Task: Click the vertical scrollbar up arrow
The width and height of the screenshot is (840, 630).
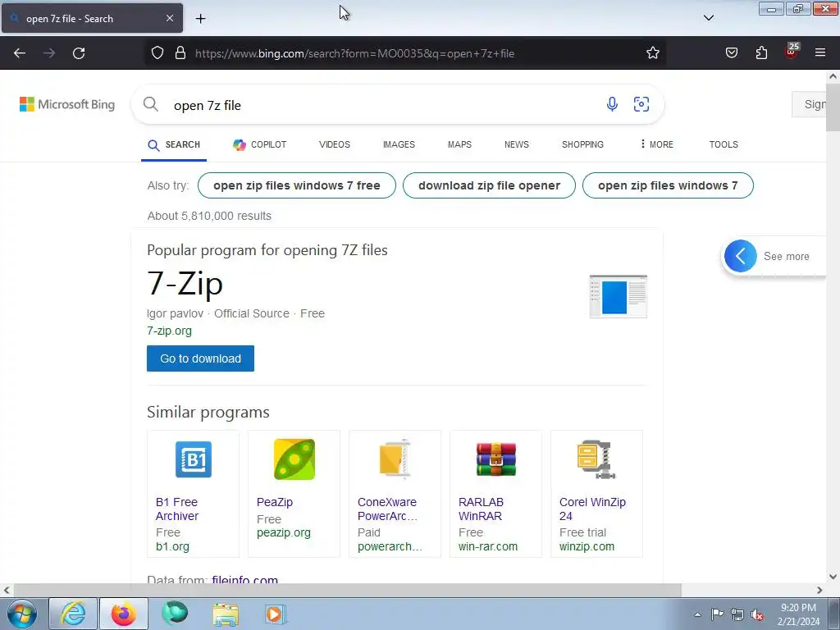Action: (x=833, y=76)
